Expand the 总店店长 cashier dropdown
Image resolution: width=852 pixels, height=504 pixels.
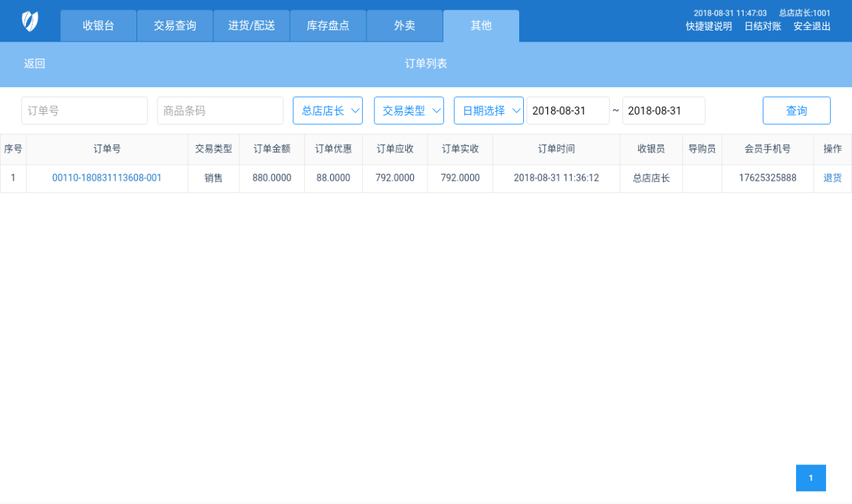tap(327, 110)
